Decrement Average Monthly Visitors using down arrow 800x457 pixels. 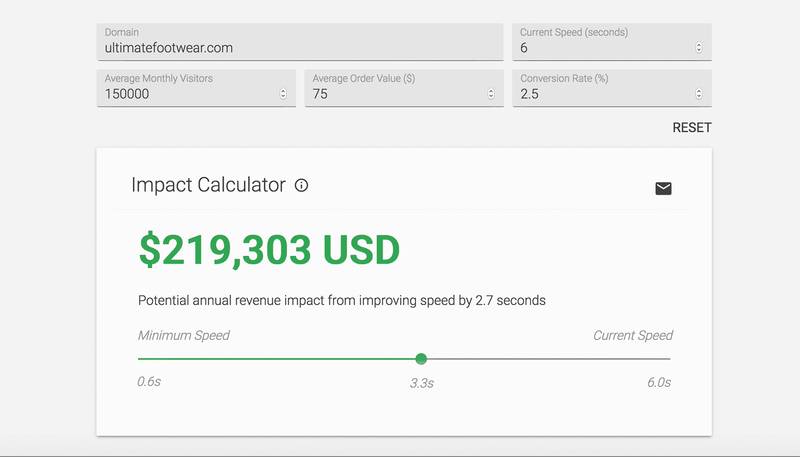pos(283,98)
